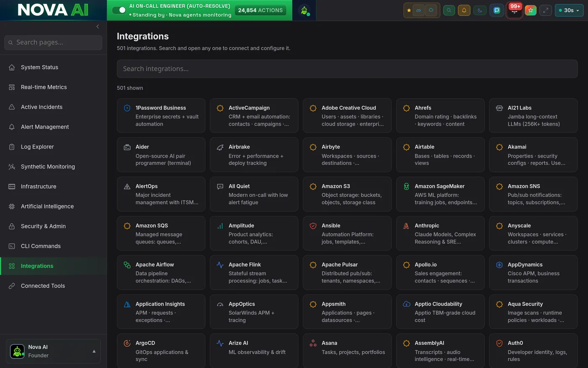588x368 pixels.
Task: Click the Aider terminal window icon
Action: 127,147
